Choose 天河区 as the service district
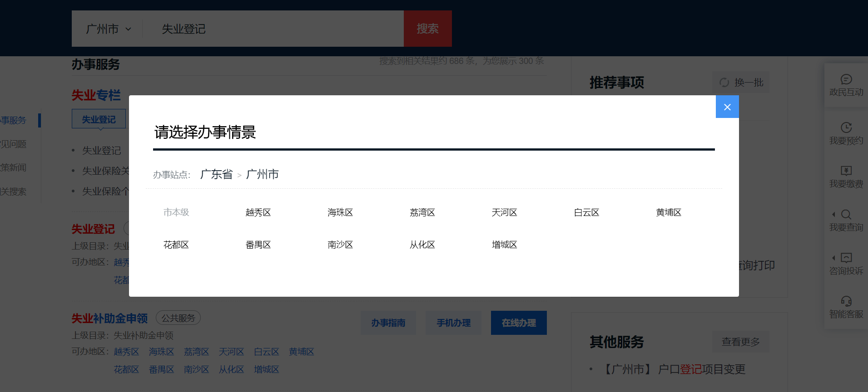The height and width of the screenshot is (392, 868). (504, 212)
